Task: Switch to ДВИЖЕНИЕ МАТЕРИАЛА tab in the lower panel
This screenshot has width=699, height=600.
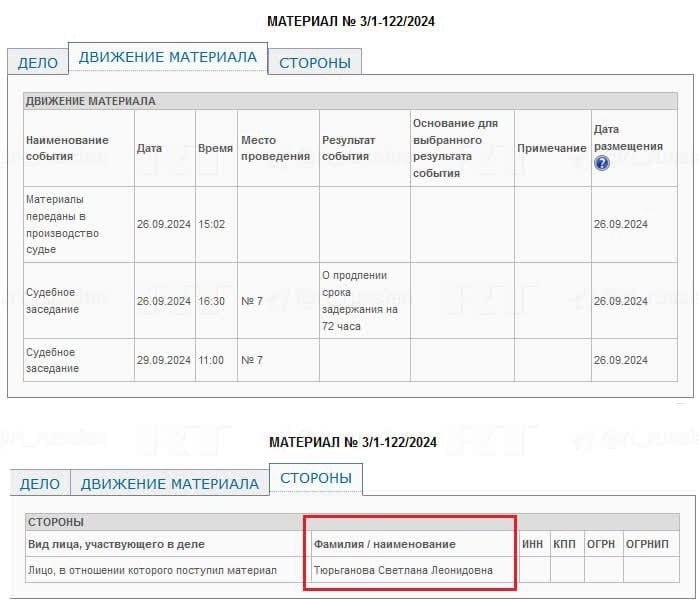Action: (169, 484)
